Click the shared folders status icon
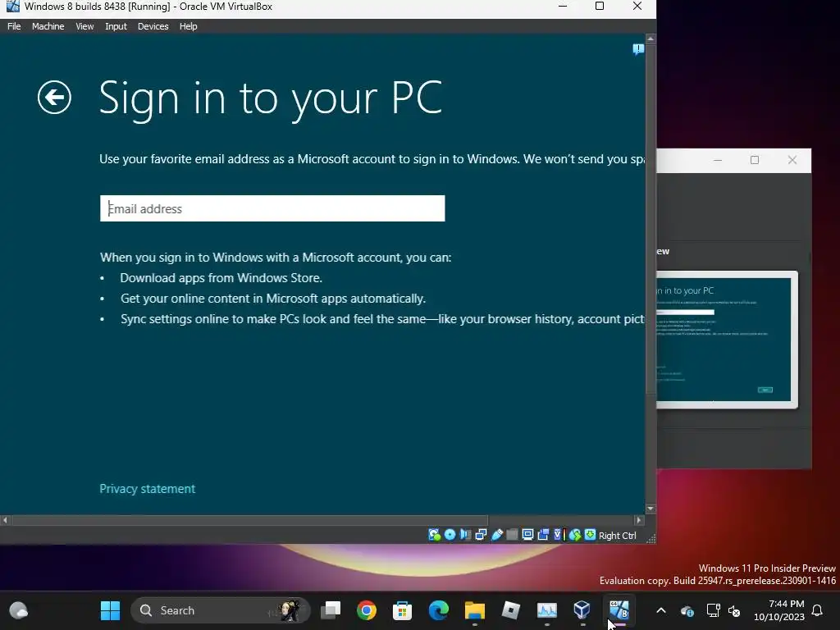The height and width of the screenshot is (630, 840). (x=512, y=535)
